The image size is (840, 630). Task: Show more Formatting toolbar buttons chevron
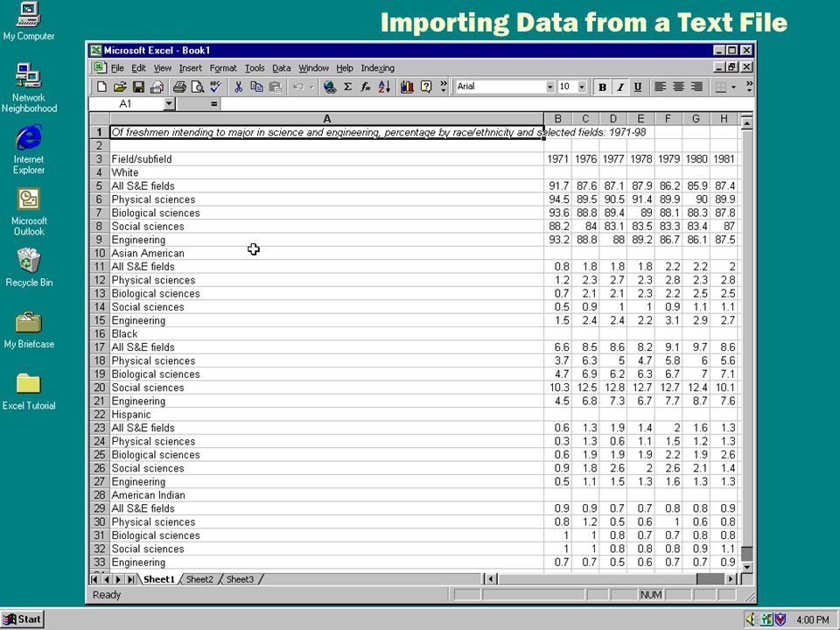pos(749,87)
